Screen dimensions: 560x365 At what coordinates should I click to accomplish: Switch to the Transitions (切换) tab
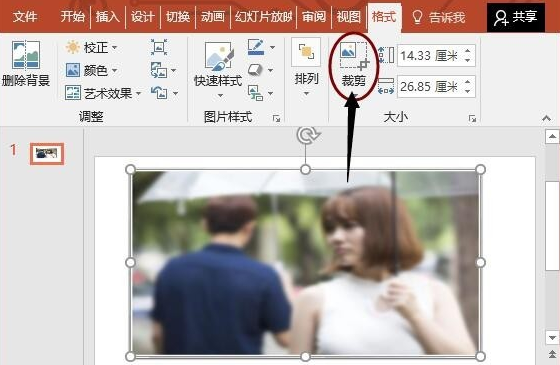(178, 16)
